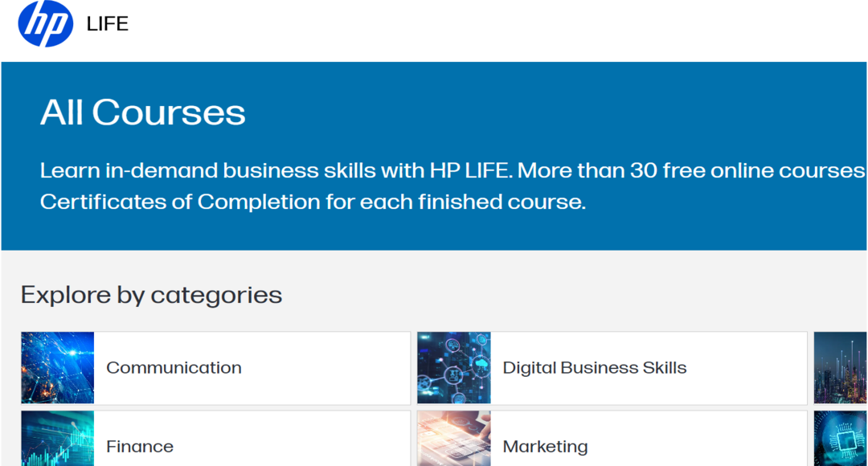868x466 pixels.
Task: Click the Explore by categories heading
Action: [x=151, y=295]
